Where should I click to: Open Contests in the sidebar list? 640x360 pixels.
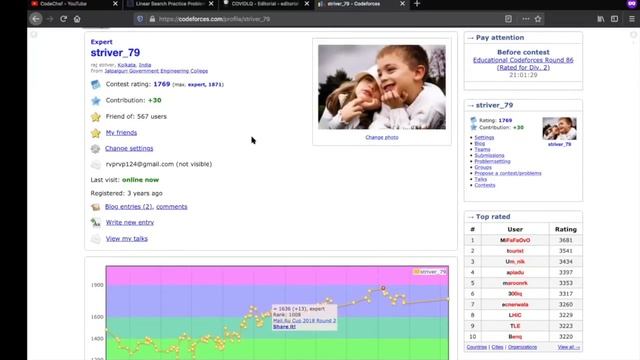click(x=484, y=185)
